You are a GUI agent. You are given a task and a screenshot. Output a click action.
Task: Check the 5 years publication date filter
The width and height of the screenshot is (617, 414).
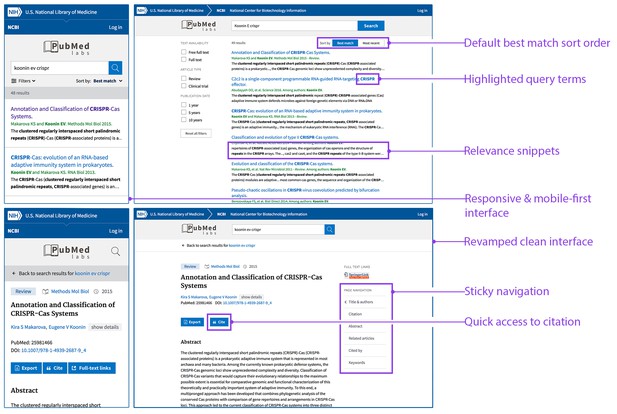184,112
